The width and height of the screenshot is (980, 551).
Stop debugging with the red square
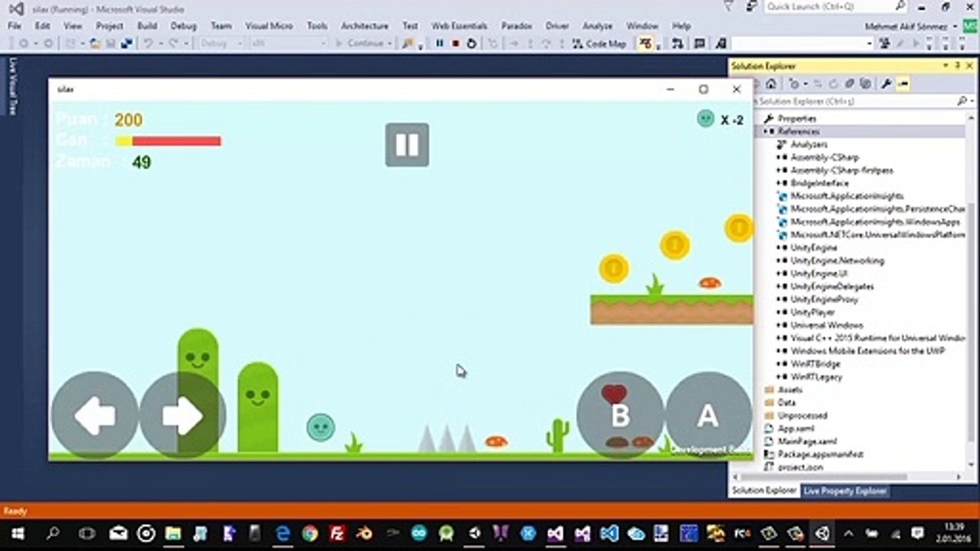tap(456, 44)
